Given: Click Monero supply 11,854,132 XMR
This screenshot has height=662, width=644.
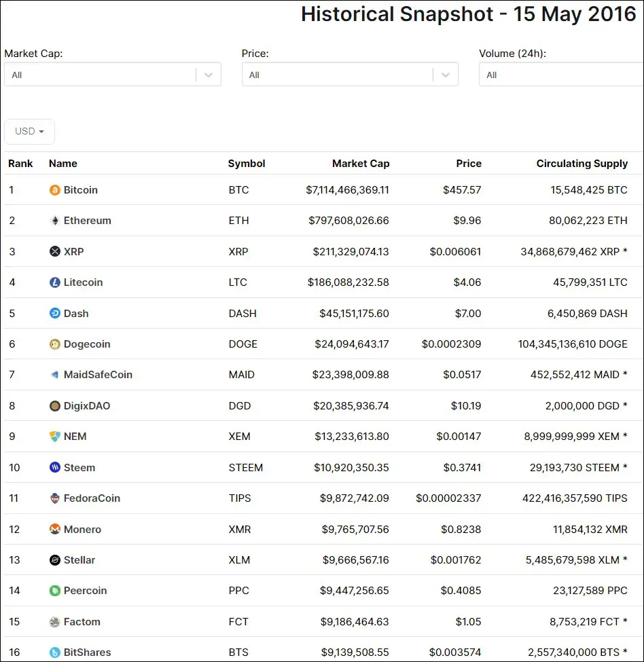Looking at the screenshot, I should click(x=590, y=529).
